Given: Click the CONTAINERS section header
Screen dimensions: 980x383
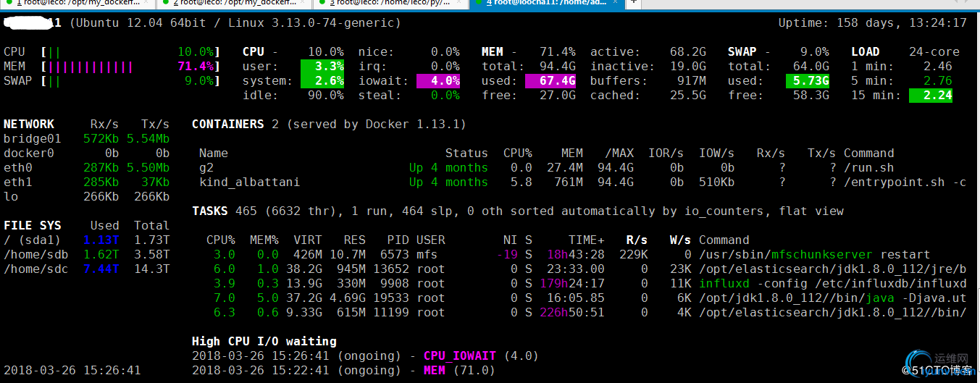Looking at the screenshot, I should click(228, 125).
